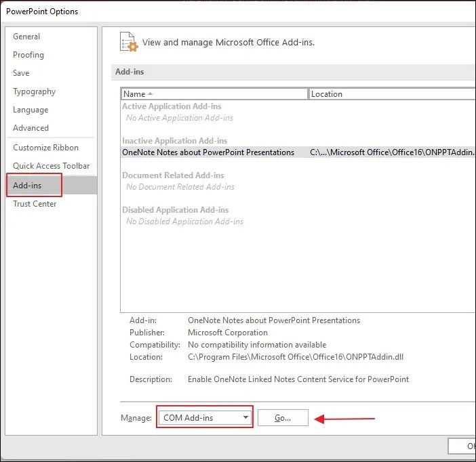Screen dimensions: 476x462
Task: Click the Add-ins section title bar
Action: coord(293,72)
